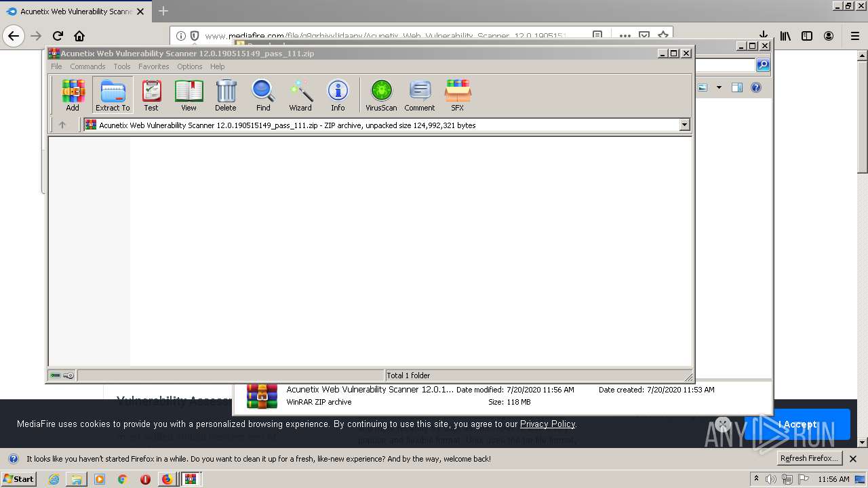Open Firefox Library
The width and height of the screenshot is (868, 488).
point(785,36)
